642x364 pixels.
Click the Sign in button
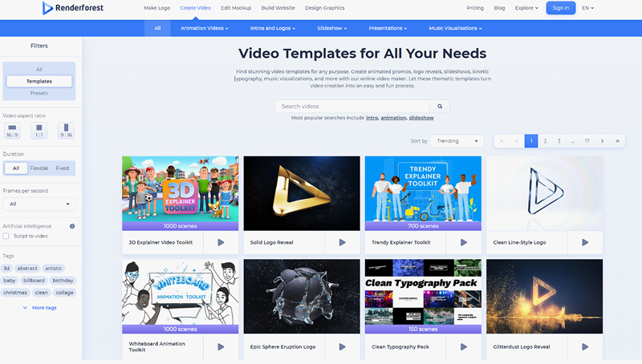pyautogui.click(x=560, y=8)
